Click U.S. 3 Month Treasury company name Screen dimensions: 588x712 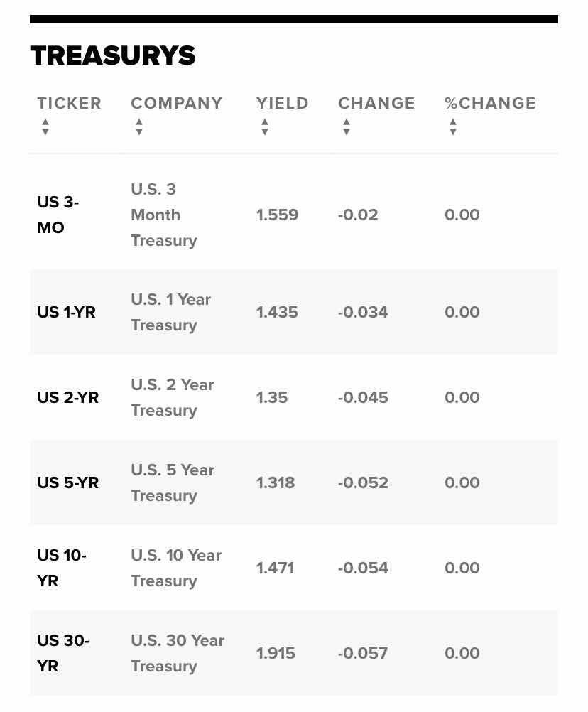pos(164,215)
